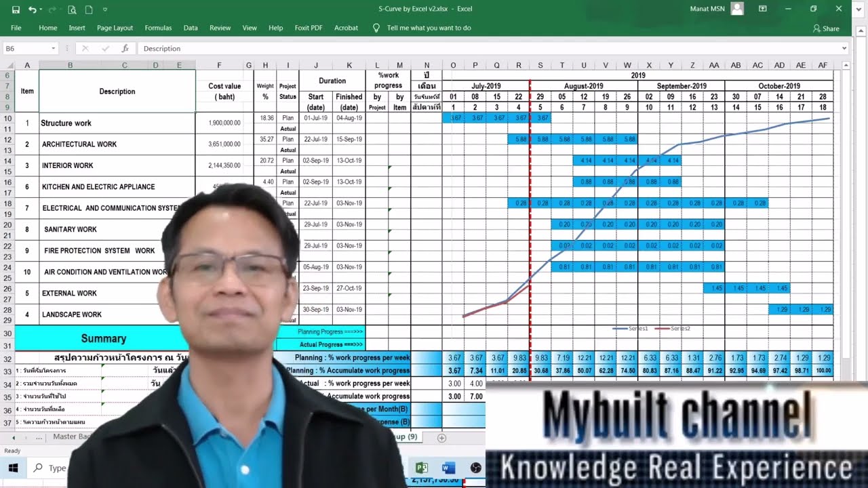Select the Description header cell
Image resolution: width=868 pixels, height=488 pixels.
tap(117, 91)
